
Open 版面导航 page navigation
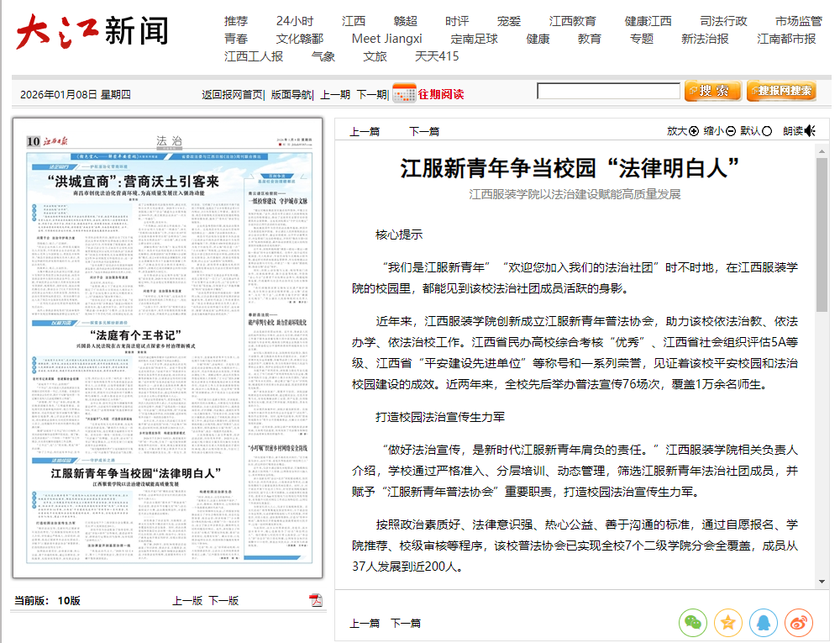[291, 94]
